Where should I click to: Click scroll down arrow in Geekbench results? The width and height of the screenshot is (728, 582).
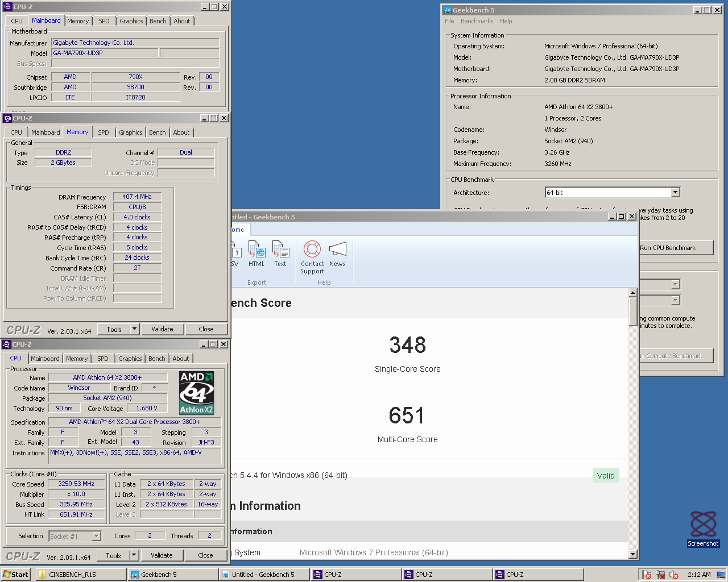pyautogui.click(x=633, y=554)
